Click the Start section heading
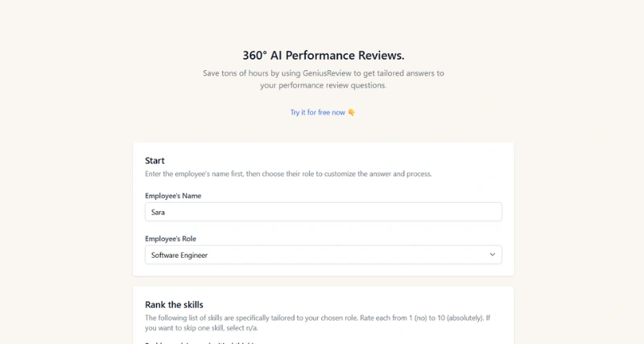Screen dimensions: 644x344 155,160
